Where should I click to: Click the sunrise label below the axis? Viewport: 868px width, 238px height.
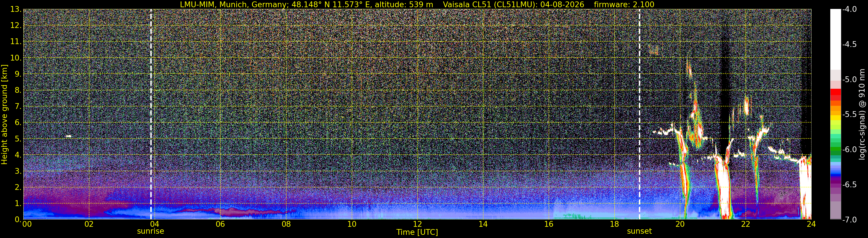[150, 231]
